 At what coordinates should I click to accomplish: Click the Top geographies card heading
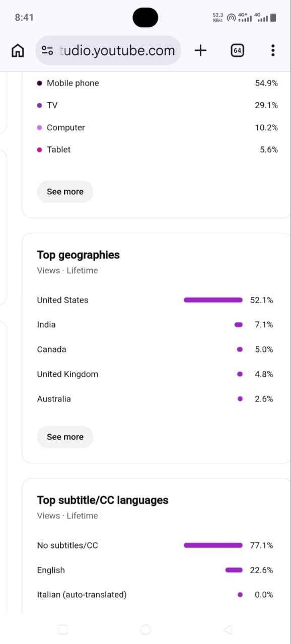click(x=78, y=255)
